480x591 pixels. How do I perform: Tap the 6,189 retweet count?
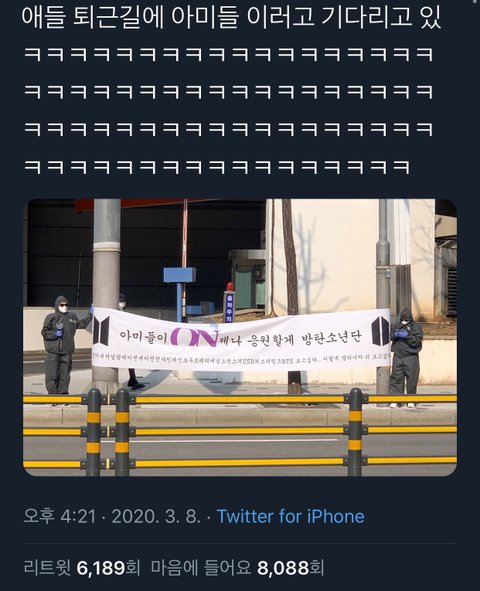point(100,567)
